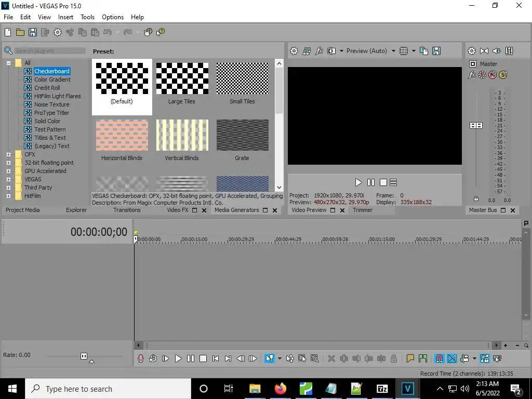The height and width of the screenshot is (399, 532).
Task: Click the Master fader handle
Action: click(476, 126)
